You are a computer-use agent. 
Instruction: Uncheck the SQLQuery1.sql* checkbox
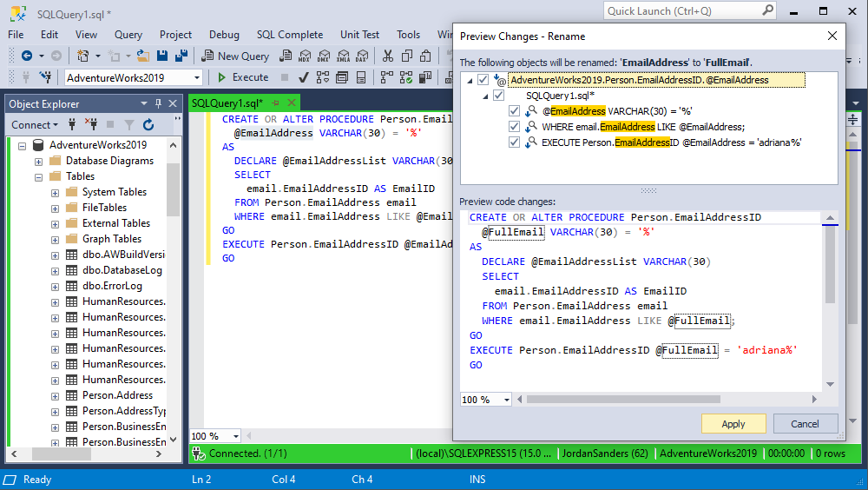[x=498, y=96]
